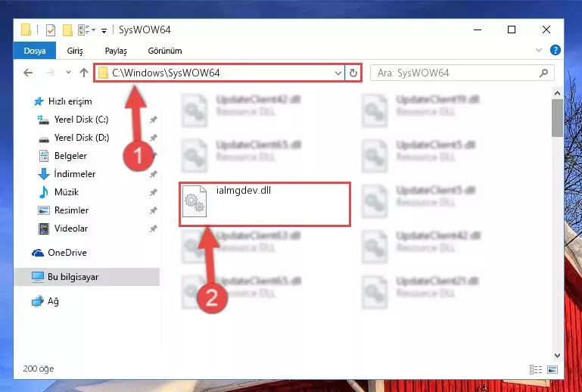
Task: Select OneDrive in navigation pane
Action: [67, 253]
